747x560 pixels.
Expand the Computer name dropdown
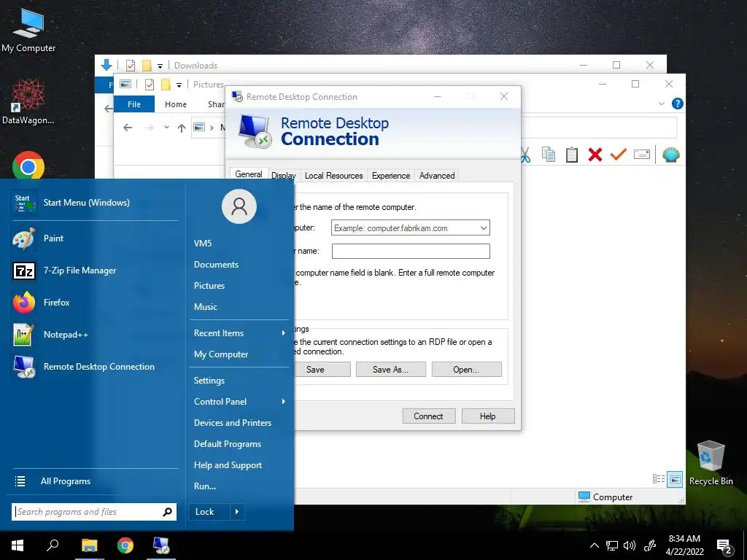click(x=483, y=228)
